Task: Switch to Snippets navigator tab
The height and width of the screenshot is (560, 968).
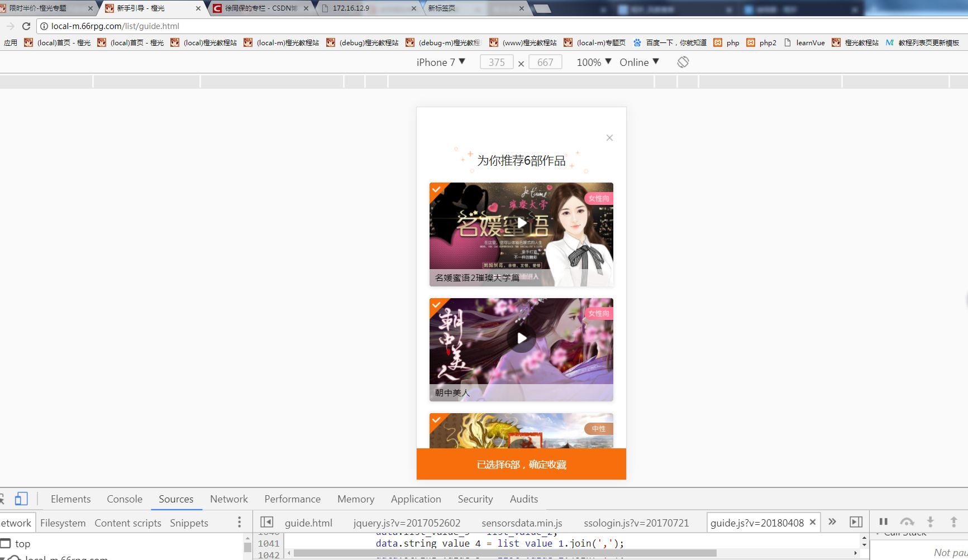Action: pyautogui.click(x=189, y=523)
